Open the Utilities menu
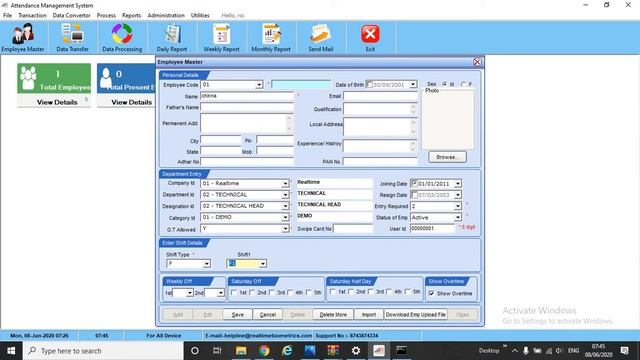This screenshot has height=360, width=640. [200, 15]
